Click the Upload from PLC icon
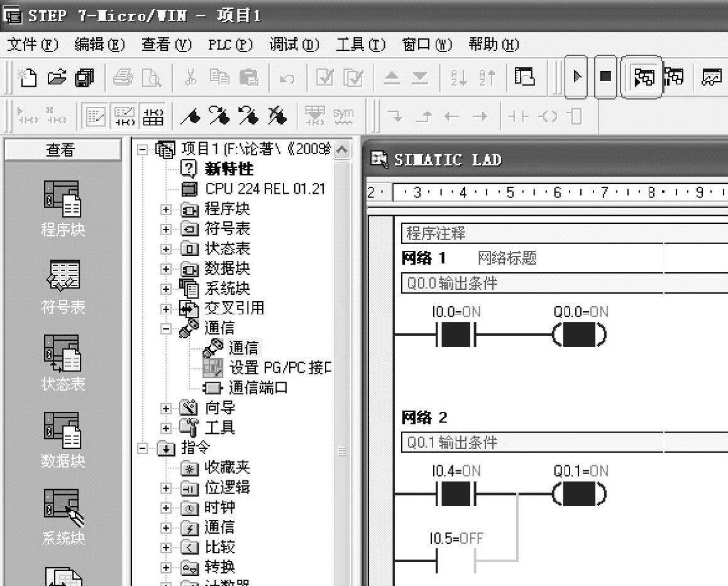The image size is (728, 586). click(x=392, y=77)
